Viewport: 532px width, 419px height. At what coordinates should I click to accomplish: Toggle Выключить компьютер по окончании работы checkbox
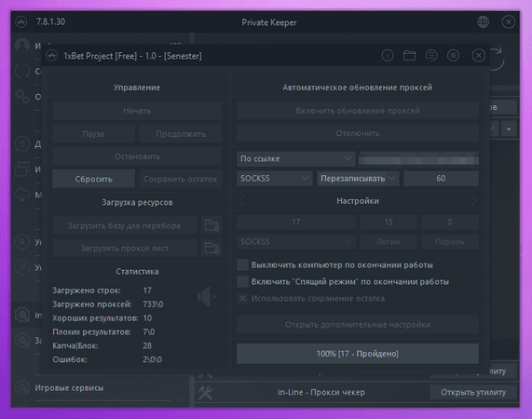[x=242, y=264]
